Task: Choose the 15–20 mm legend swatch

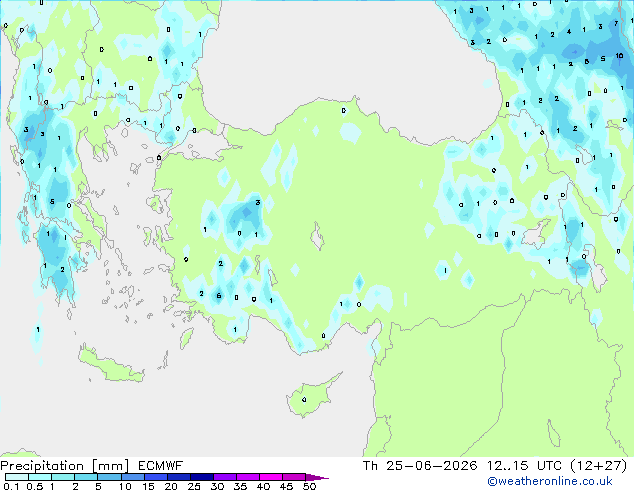Action: [155, 477]
